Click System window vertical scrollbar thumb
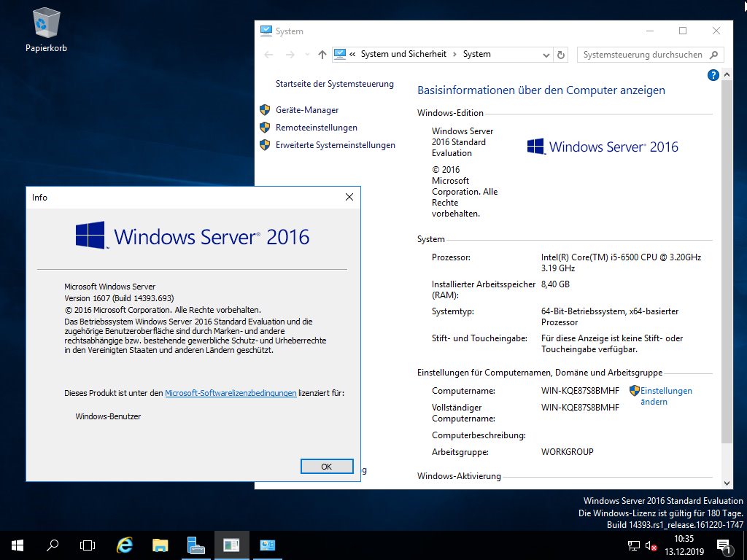Viewport: 747px width, 560px height. click(727, 262)
